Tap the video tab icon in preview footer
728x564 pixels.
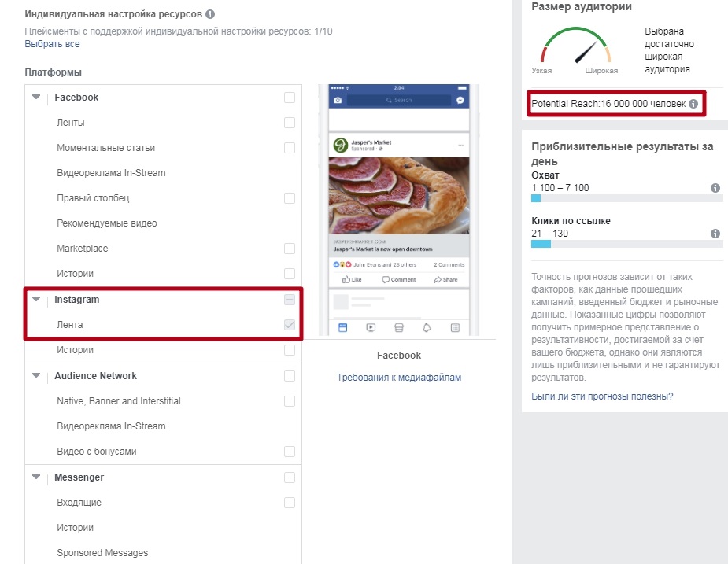point(371,327)
